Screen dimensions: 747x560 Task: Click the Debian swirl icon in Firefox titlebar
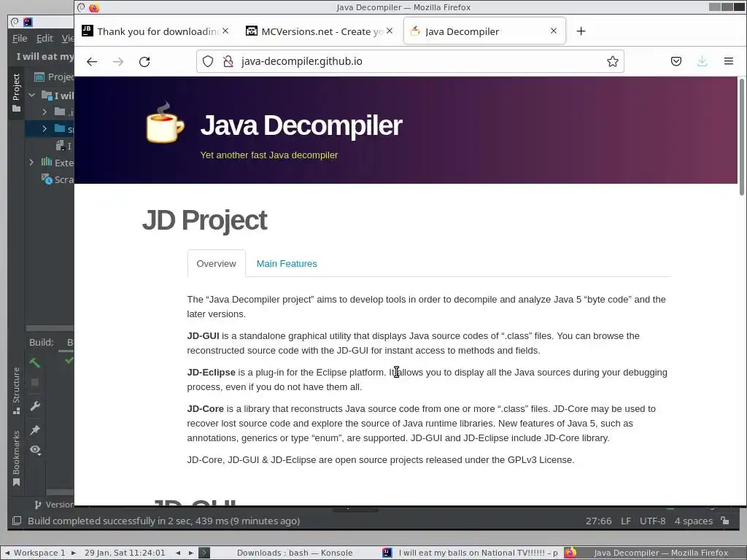(81, 7)
